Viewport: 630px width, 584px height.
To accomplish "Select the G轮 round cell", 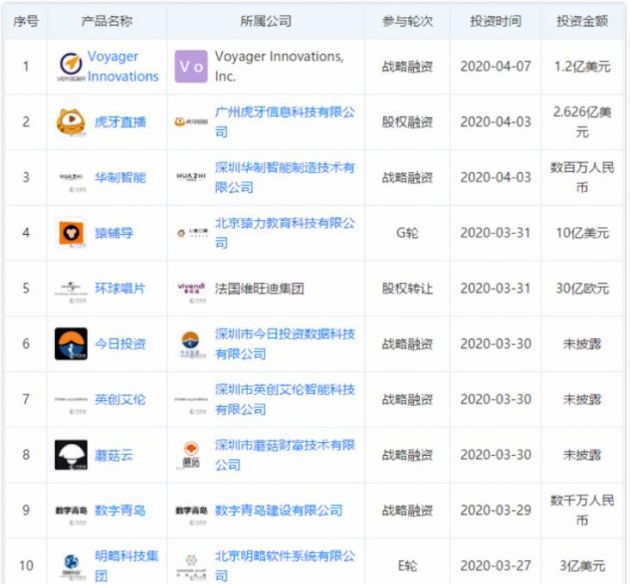I will point(407,233).
